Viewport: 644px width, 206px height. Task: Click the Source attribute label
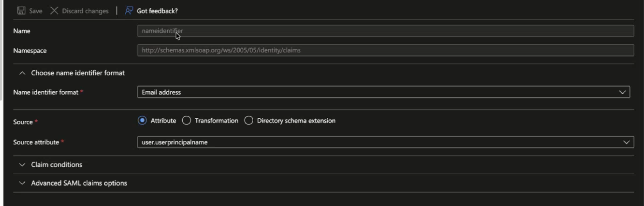click(36, 142)
